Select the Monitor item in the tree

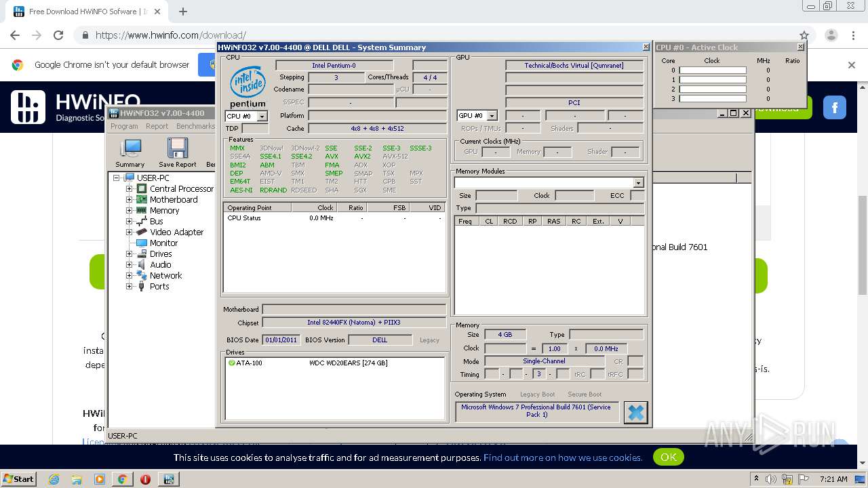[x=163, y=243]
